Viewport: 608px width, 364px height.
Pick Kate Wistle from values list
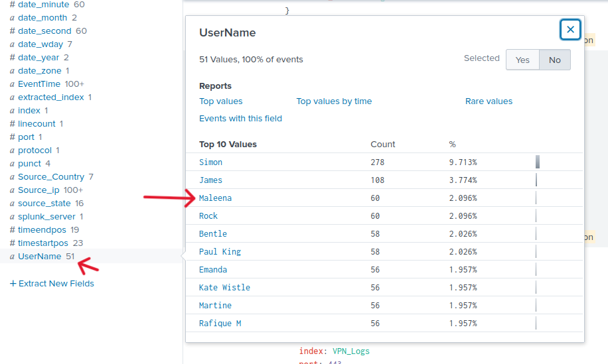224,288
